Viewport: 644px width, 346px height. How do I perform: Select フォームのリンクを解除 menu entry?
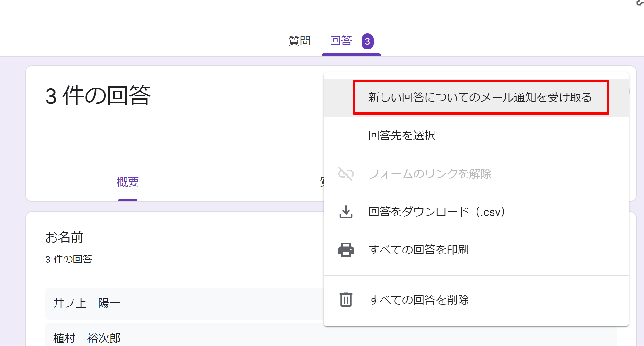[430, 174]
